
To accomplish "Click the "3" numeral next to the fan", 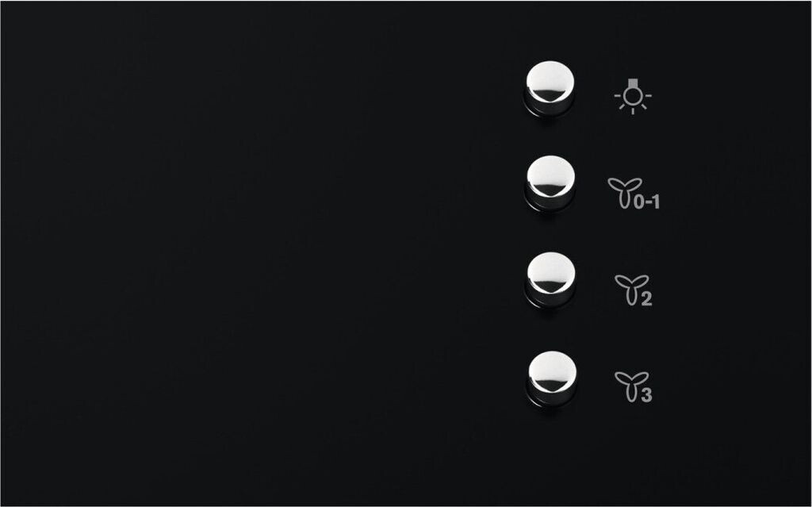I will point(646,395).
